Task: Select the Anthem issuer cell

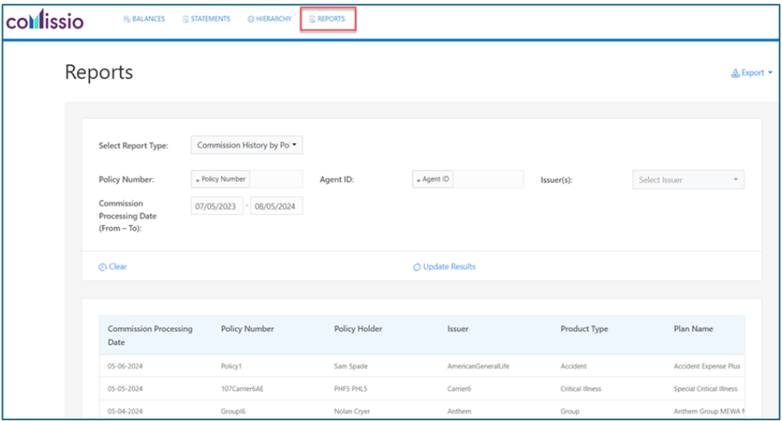Action: [459, 412]
